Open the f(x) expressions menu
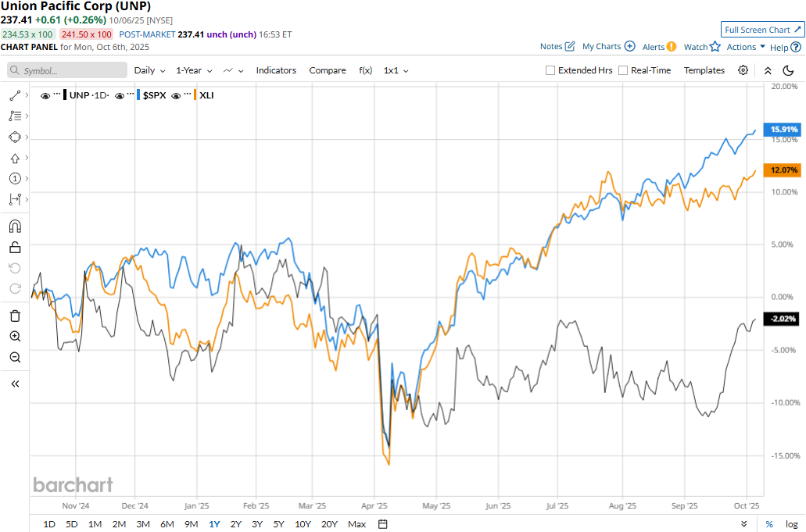806x532 pixels. (366, 70)
